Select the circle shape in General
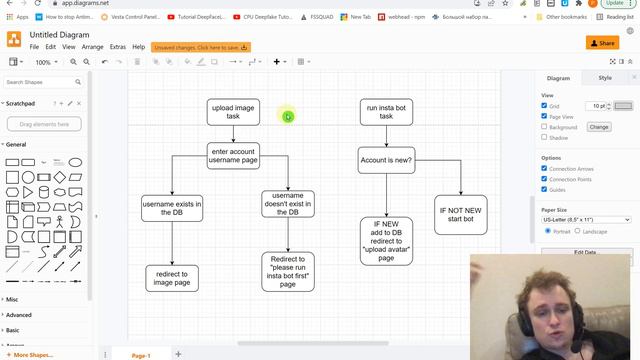The height and width of the screenshot is (360, 640). coord(28,177)
